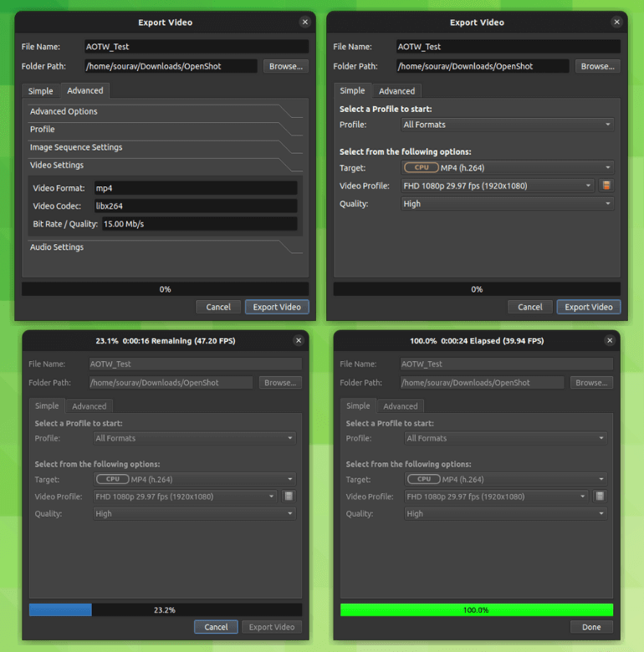Select Simple tab in the 100.0% dialog
644x652 pixels.
point(358,406)
